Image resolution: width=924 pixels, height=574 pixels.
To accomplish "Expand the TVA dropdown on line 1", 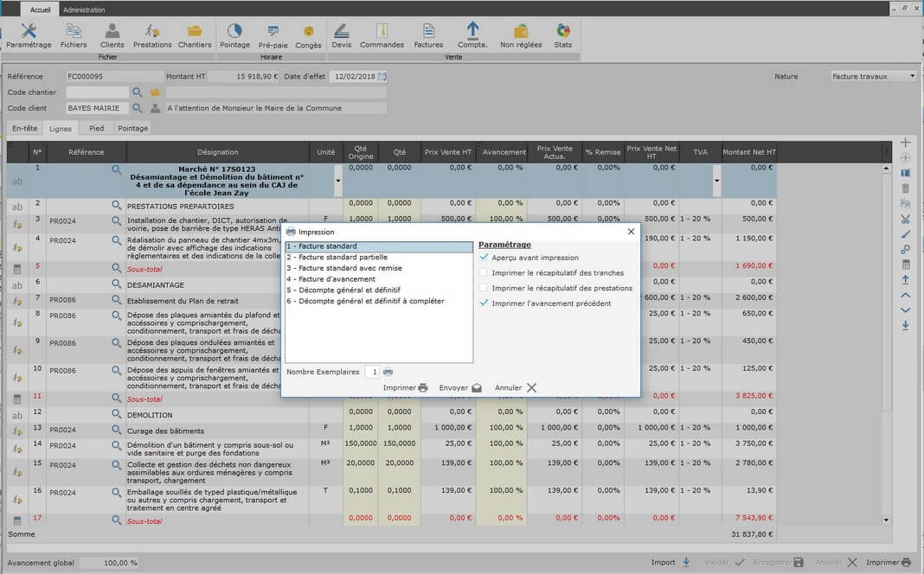I will [716, 181].
